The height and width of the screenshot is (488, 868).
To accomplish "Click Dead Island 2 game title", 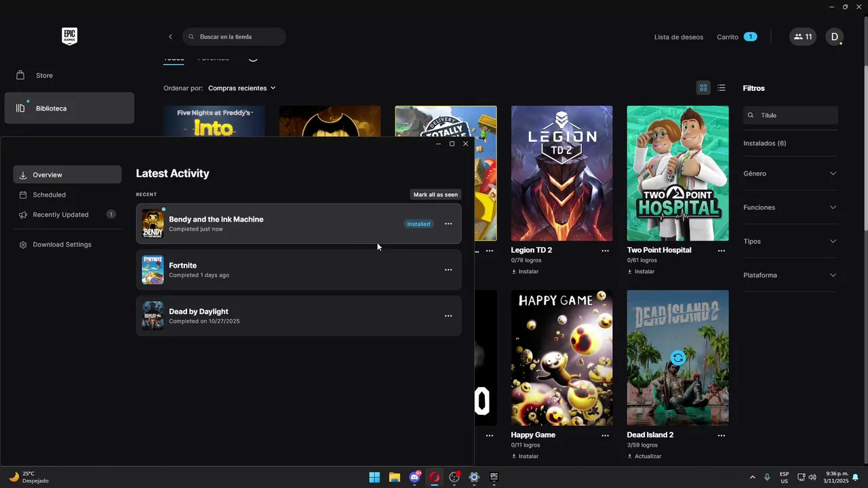I will [650, 435].
